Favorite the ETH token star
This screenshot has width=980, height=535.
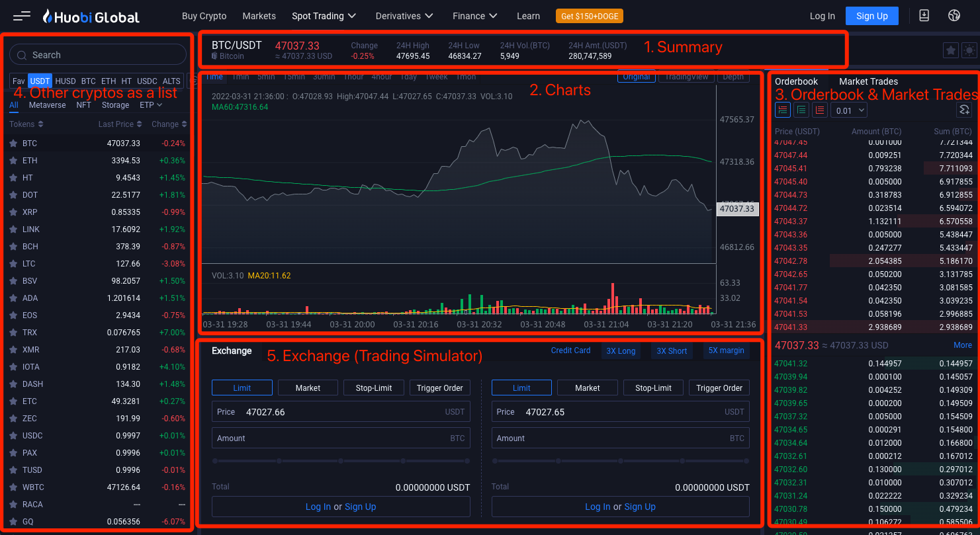click(13, 161)
